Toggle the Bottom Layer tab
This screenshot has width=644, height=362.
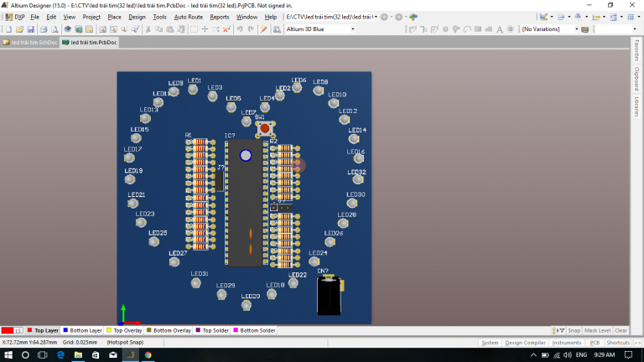(x=83, y=330)
